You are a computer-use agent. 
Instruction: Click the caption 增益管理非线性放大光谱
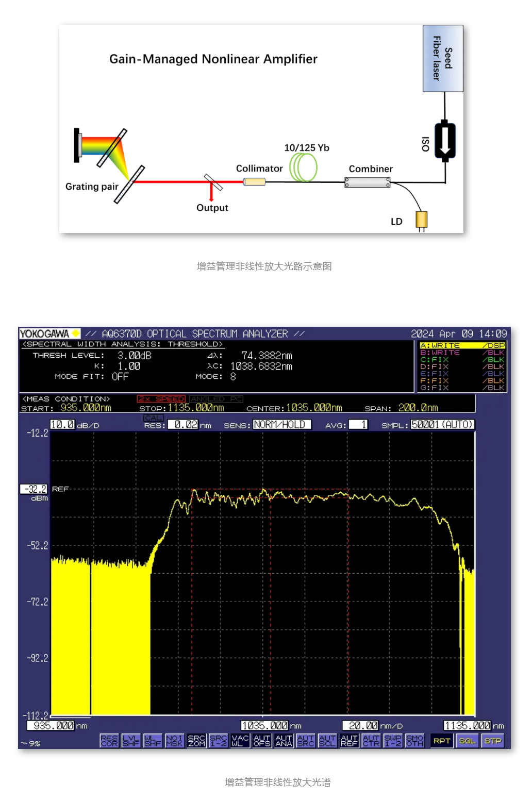click(278, 782)
